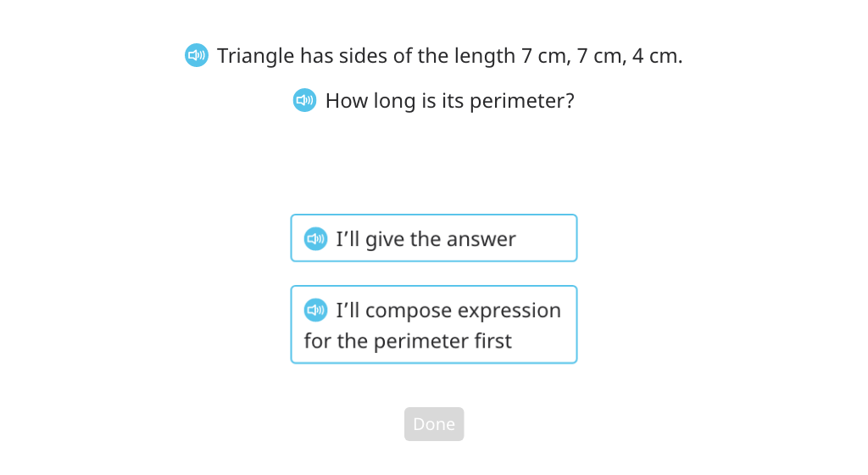Screen dimensions: 868x475
Task: Click the 'answer' word in the first option
Action: point(481,239)
